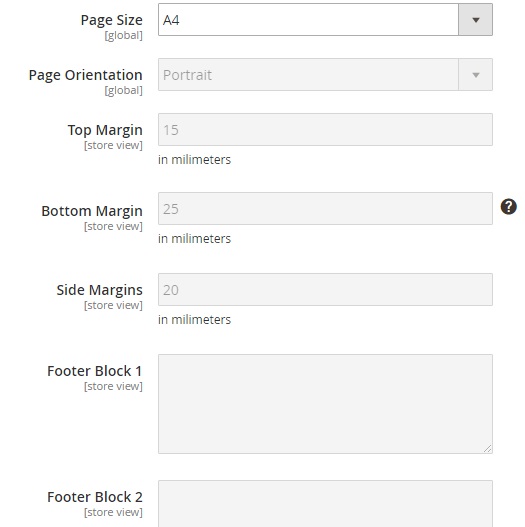Click inside the Footer Block 2 textarea

[325, 504]
